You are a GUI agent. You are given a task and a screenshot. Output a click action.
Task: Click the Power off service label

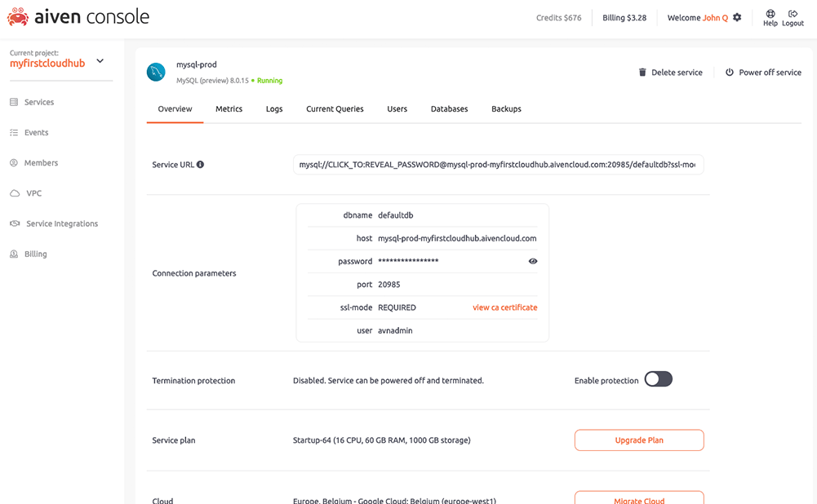(770, 73)
